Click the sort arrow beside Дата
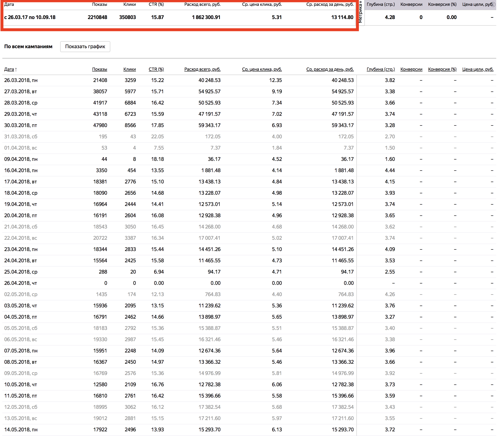Screen dimensions: 504x436 pyautogui.click(x=16, y=70)
